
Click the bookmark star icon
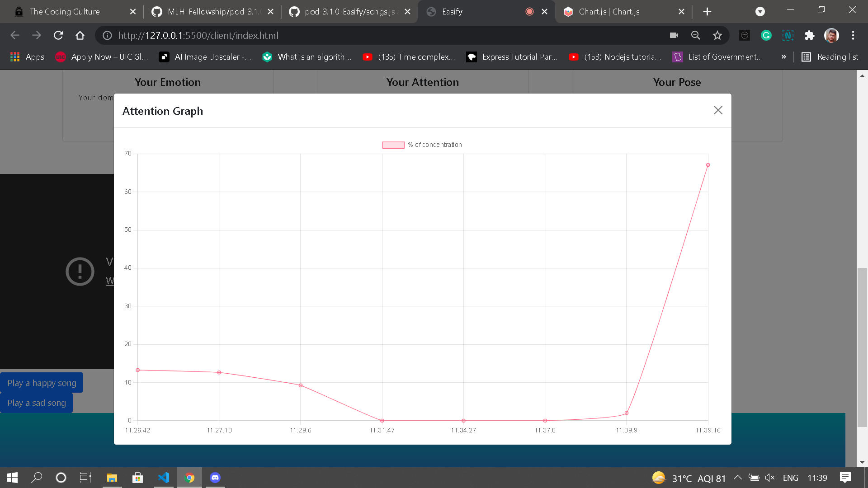coord(717,35)
